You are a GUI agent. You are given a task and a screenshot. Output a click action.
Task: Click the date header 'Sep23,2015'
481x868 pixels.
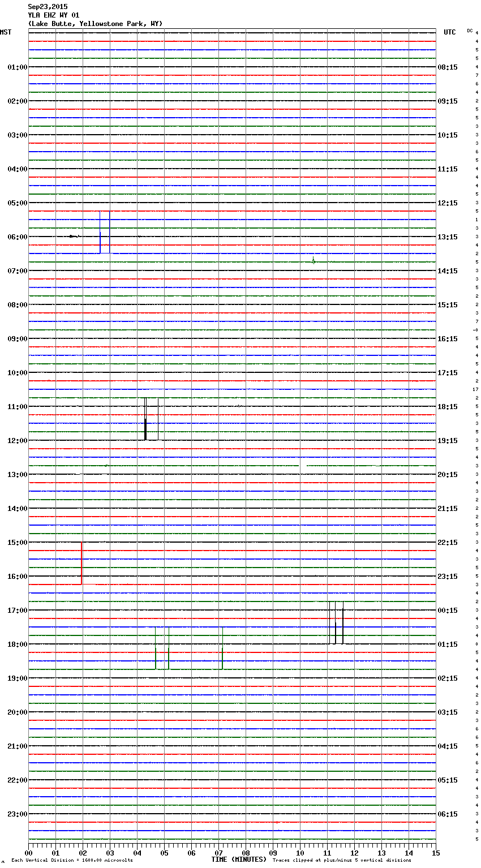(48, 7)
